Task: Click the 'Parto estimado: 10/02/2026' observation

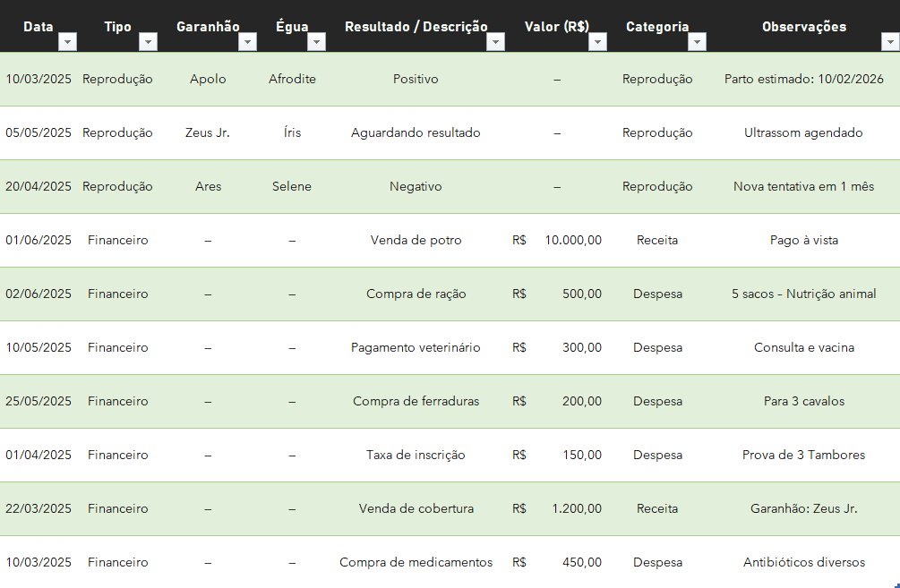Action: [x=804, y=79]
